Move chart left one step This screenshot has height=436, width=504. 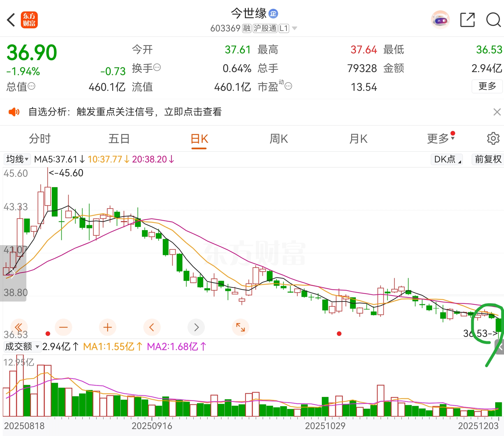[152, 327]
